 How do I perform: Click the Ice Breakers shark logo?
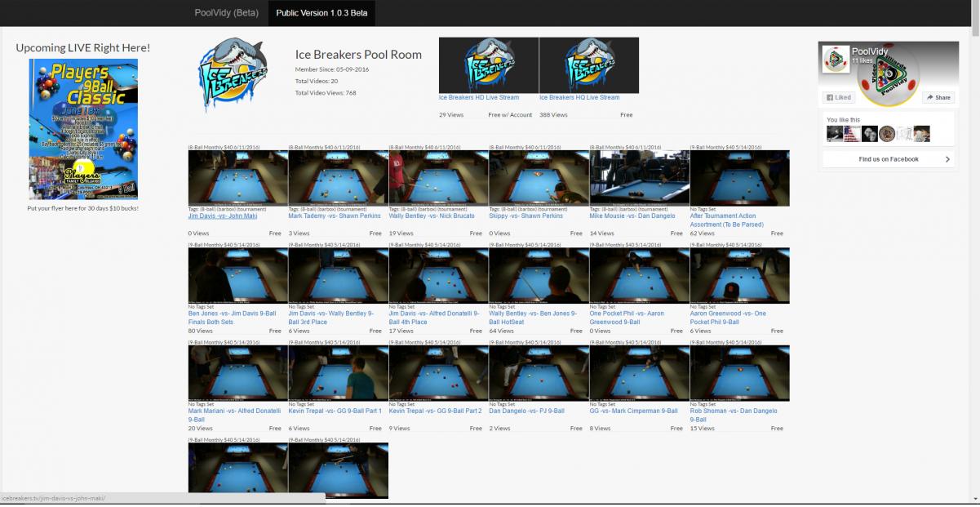(x=233, y=74)
